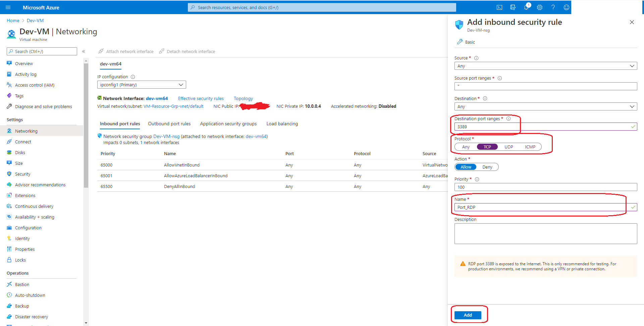
Task: Click the Destination port ranges field
Action: tap(545, 127)
